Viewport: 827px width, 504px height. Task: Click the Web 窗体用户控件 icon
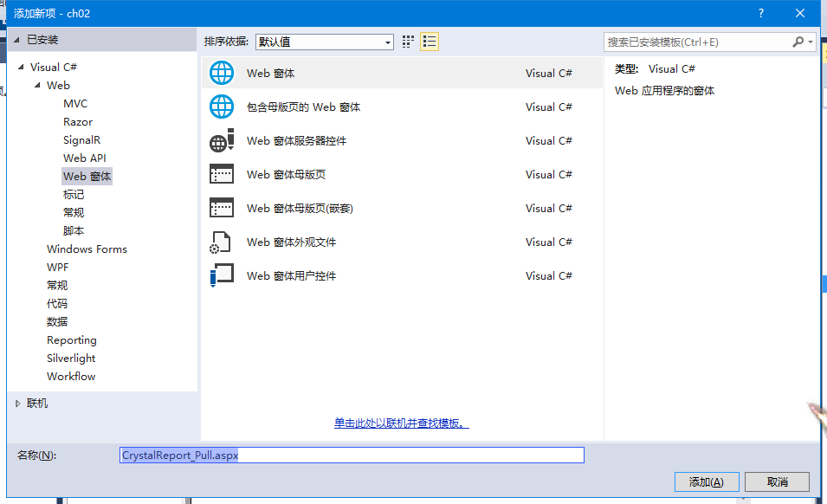click(222, 275)
